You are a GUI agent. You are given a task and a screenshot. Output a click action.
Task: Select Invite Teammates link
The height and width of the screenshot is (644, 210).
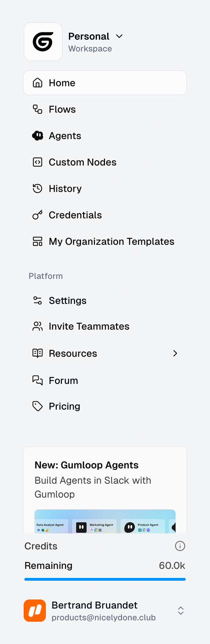(x=89, y=326)
